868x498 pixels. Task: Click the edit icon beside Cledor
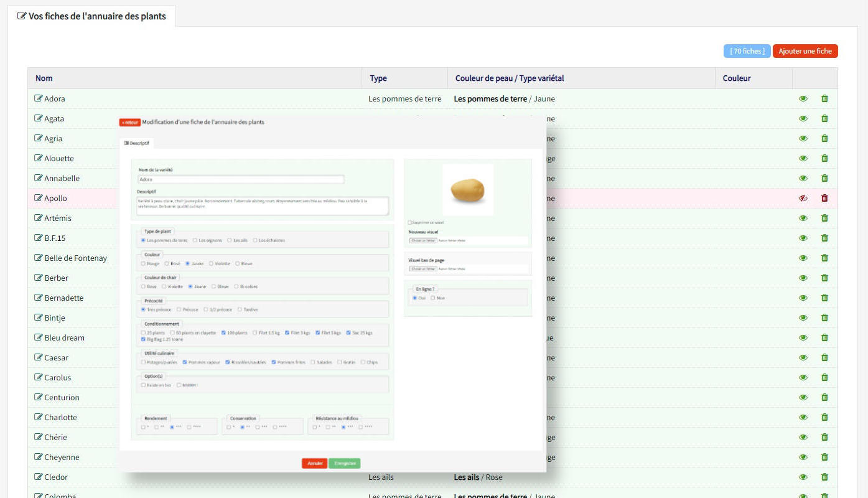(x=39, y=477)
